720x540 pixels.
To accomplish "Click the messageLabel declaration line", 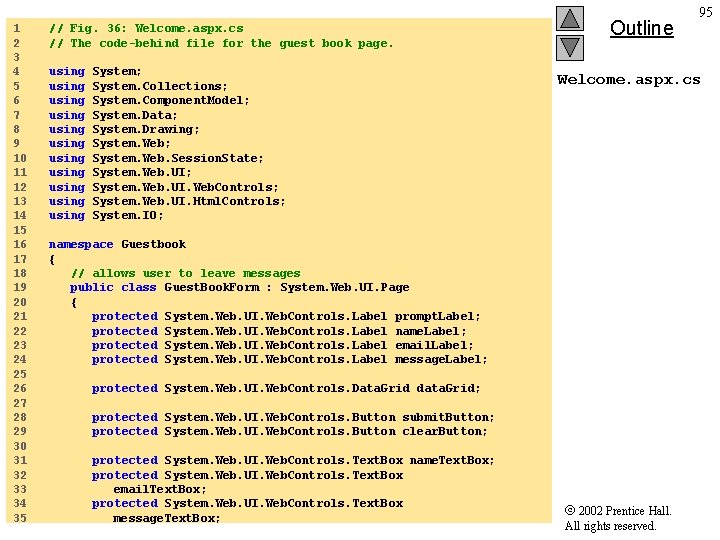I will point(290,360).
